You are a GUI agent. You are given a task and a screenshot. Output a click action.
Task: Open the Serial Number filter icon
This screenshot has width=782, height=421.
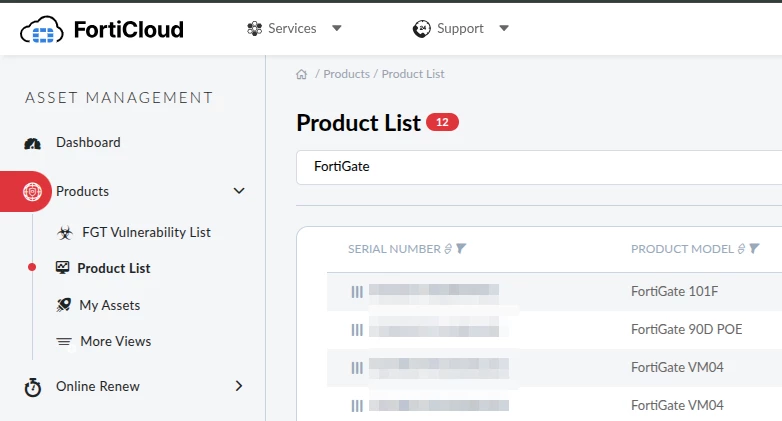point(461,248)
